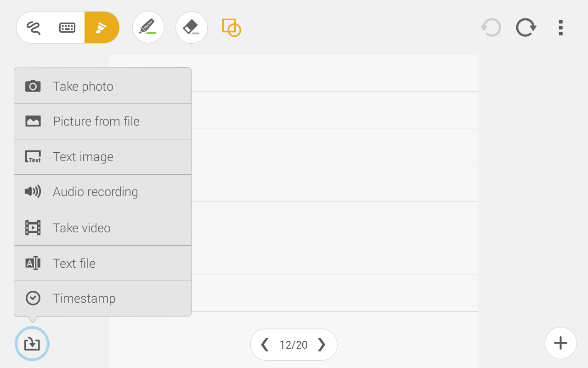Click the 12/20 page indicator
The width and height of the screenshot is (588, 368).
coord(294,344)
